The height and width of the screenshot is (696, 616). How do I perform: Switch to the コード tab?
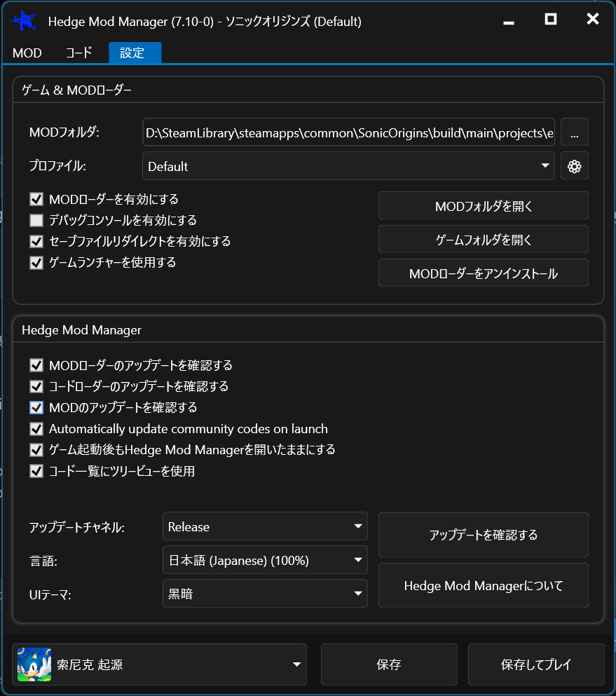pos(79,52)
